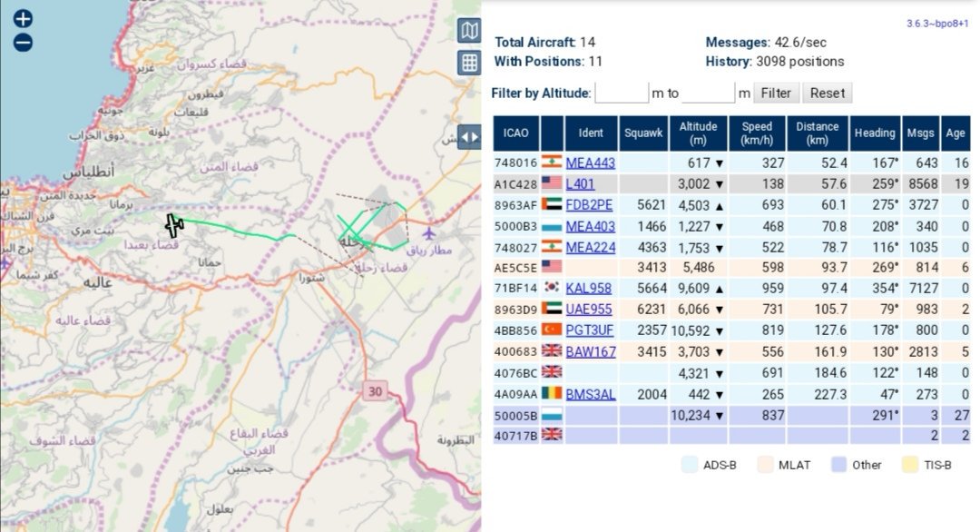Click the ADS-B legend color swatch
This screenshot has height=532, width=980.
[690, 465]
